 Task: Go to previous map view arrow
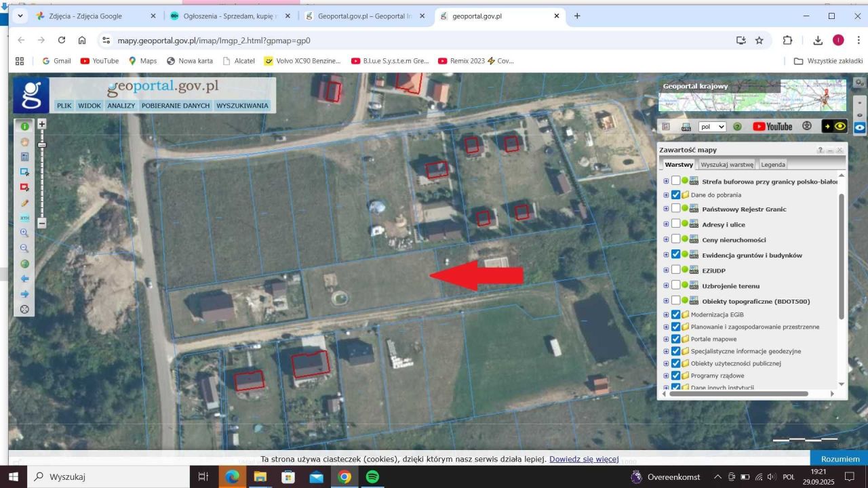point(25,279)
